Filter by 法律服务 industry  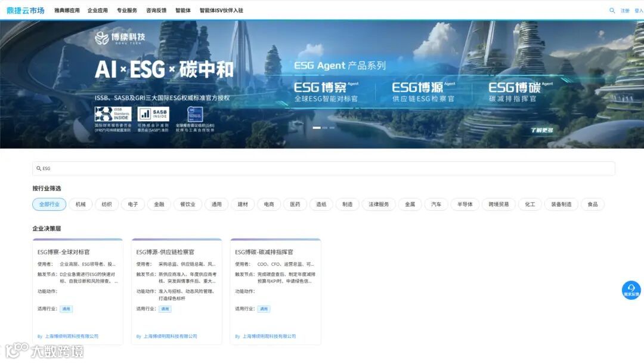(379, 204)
